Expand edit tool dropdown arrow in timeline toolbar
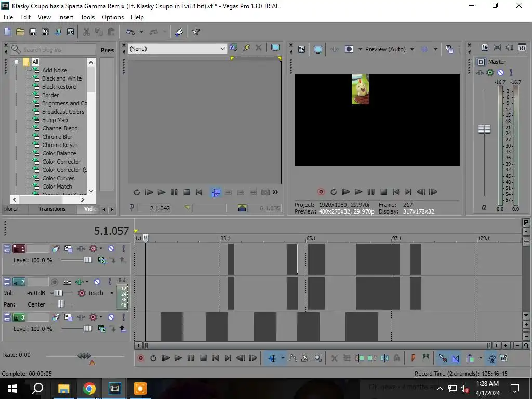This screenshot has width=532, height=399. click(x=282, y=358)
